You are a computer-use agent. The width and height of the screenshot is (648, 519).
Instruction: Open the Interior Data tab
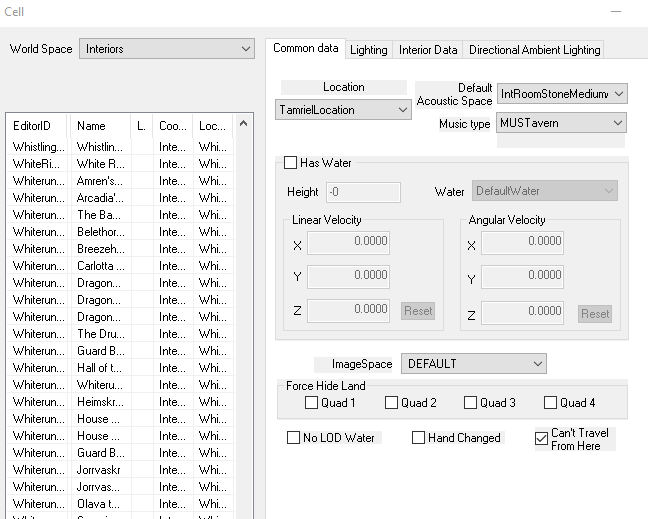428,50
